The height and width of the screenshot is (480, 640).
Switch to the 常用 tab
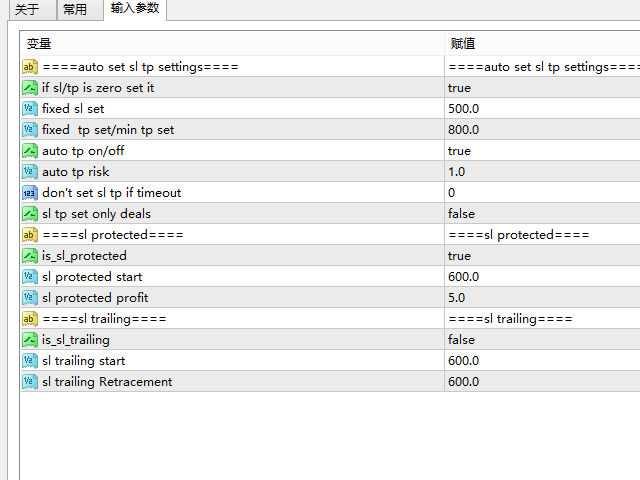click(75, 9)
